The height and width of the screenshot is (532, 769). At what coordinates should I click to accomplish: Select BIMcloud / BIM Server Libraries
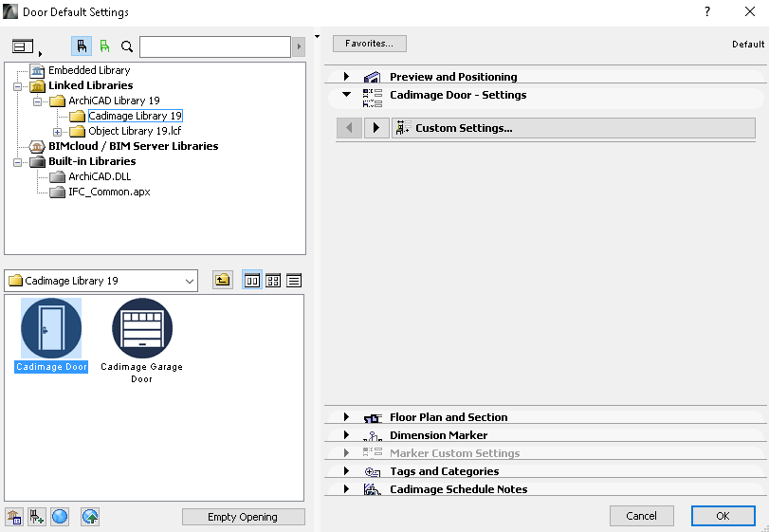(134, 146)
